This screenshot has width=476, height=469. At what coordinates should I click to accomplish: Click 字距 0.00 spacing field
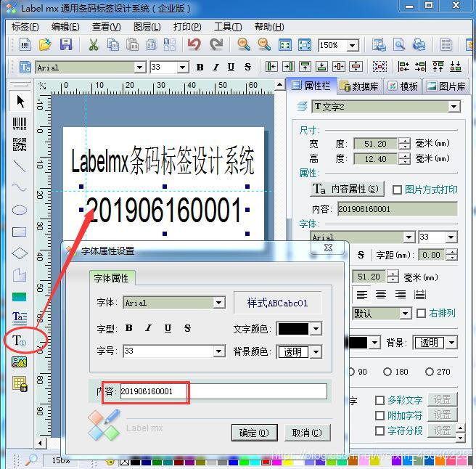[x=431, y=255]
